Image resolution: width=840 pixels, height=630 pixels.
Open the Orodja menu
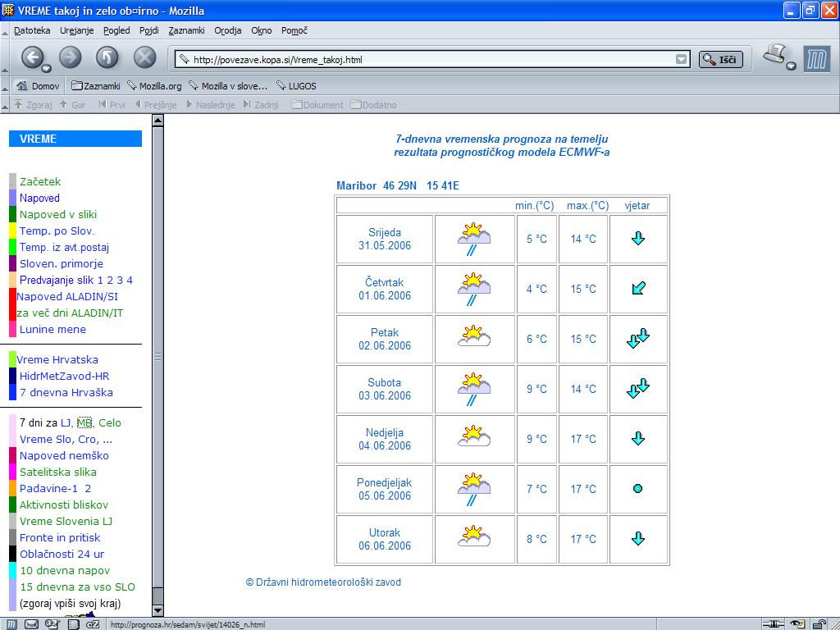[228, 30]
